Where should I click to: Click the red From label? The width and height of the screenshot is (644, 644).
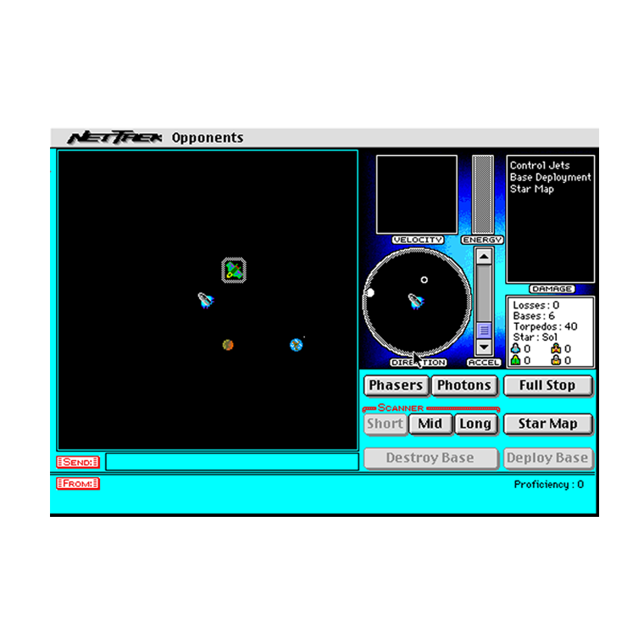pos(78,483)
